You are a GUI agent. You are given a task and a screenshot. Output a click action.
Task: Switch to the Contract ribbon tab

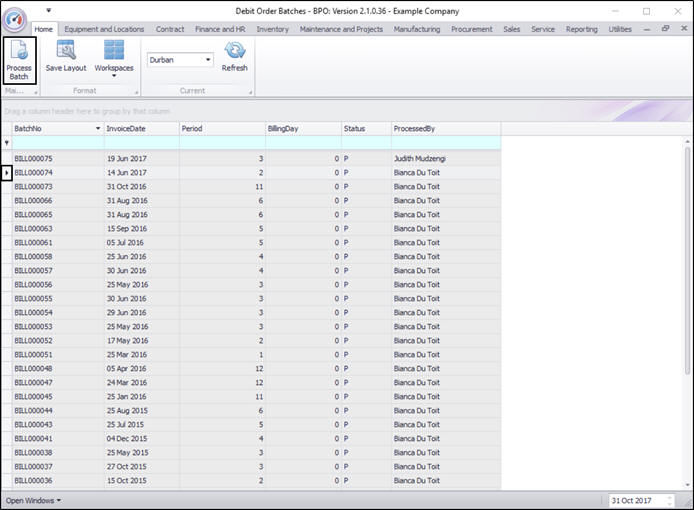pyautogui.click(x=170, y=29)
